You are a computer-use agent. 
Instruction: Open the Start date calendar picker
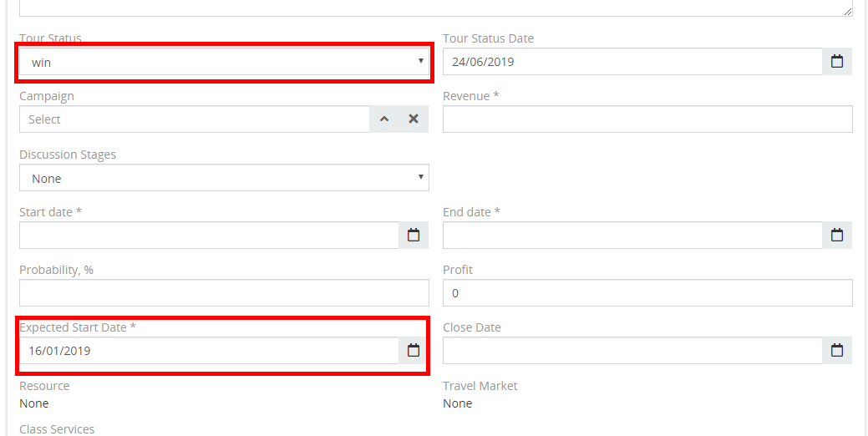pos(414,236)
